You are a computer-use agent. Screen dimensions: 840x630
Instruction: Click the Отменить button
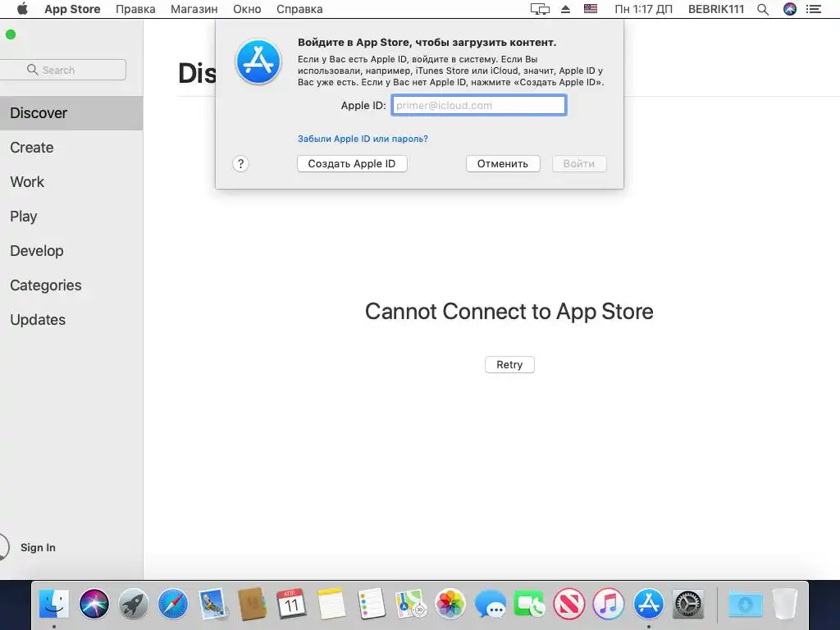[503, 164]
